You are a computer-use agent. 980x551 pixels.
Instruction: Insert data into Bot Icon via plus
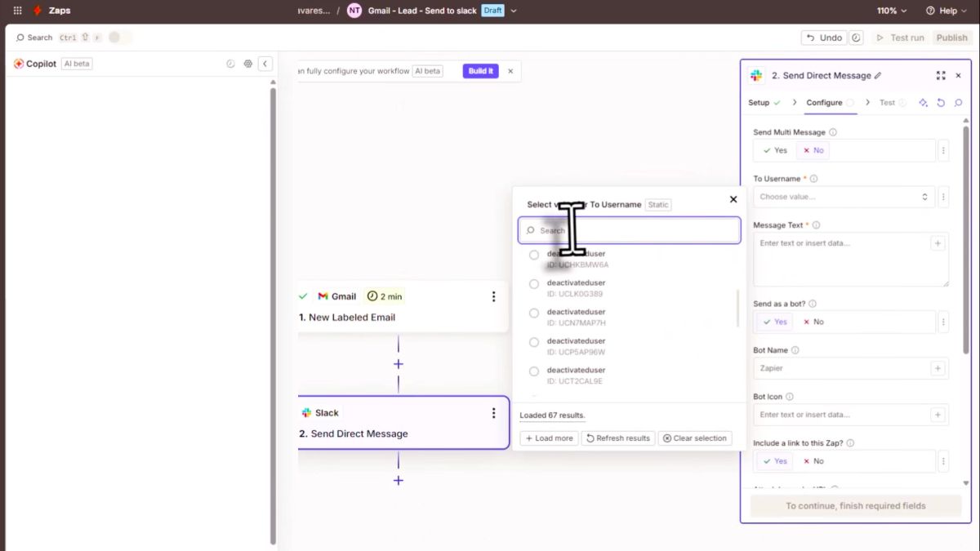coord(938,415)
